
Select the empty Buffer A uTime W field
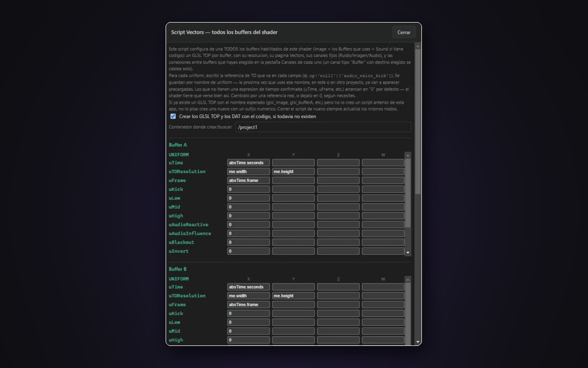tap(383, 163)
